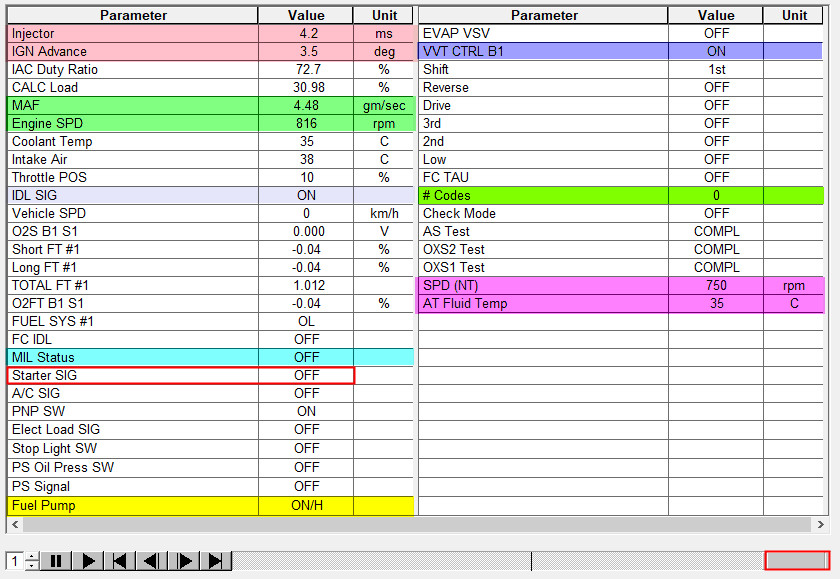Decrease the frame step spinner value

[32, 566]
